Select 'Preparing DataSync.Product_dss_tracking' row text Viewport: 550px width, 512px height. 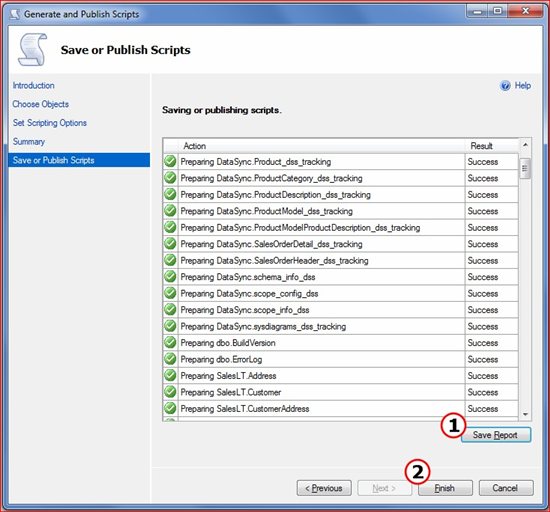point(256,162)
